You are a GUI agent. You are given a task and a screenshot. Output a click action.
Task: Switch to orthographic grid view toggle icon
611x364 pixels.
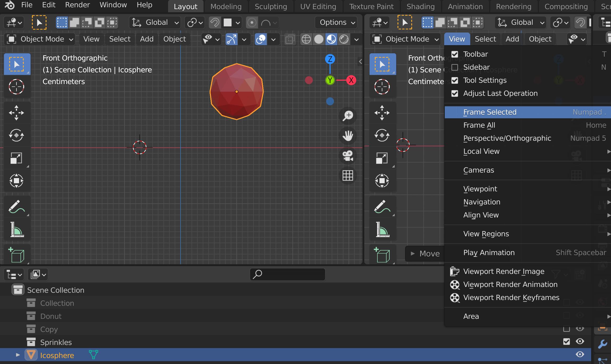[x=348, y=175]
